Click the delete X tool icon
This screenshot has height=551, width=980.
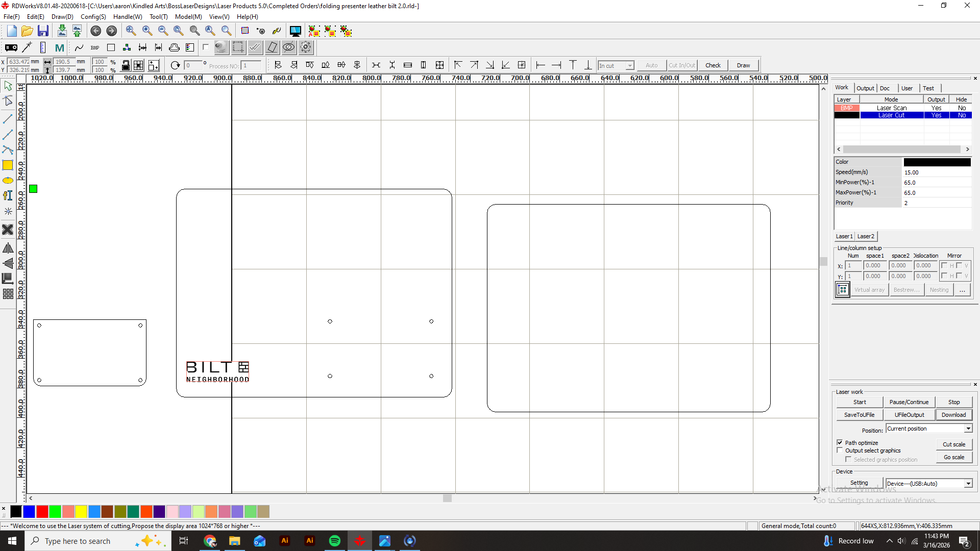click(x=8, y=230)
